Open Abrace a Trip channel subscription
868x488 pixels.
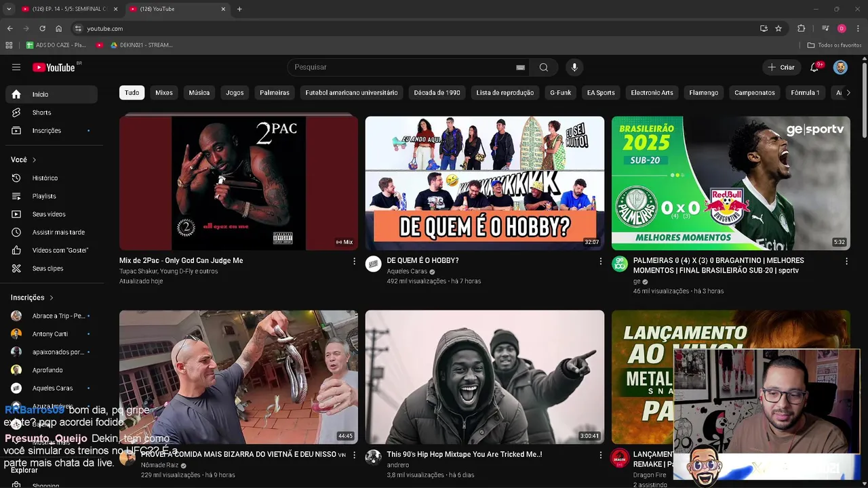click(x=52, y=316)
